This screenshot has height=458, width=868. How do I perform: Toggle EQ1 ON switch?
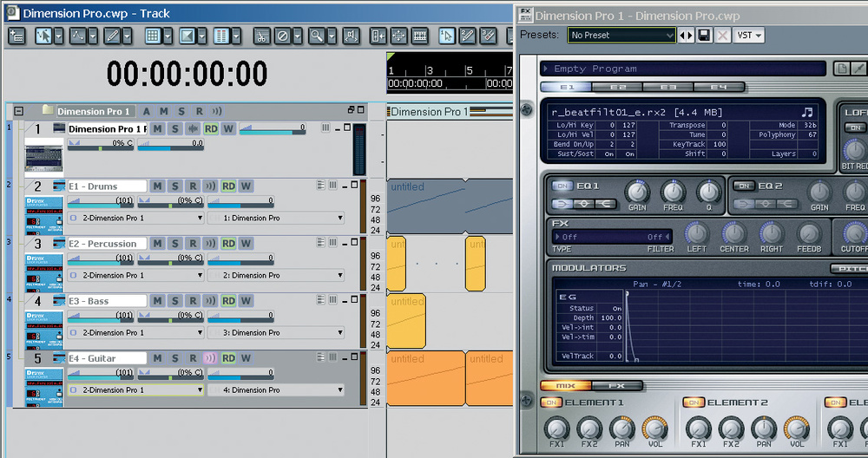562,186
